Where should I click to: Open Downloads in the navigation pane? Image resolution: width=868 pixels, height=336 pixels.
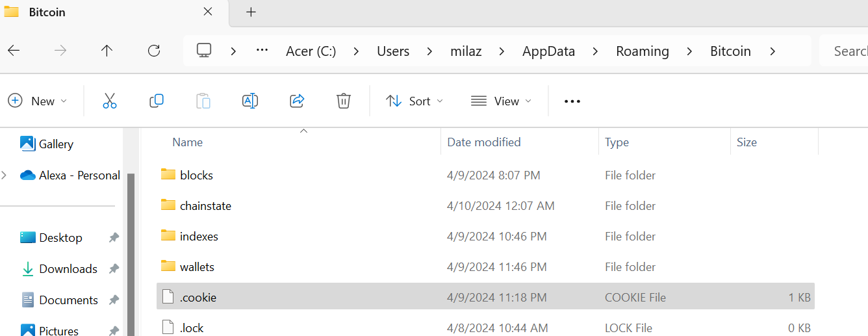tap(59, 269)
